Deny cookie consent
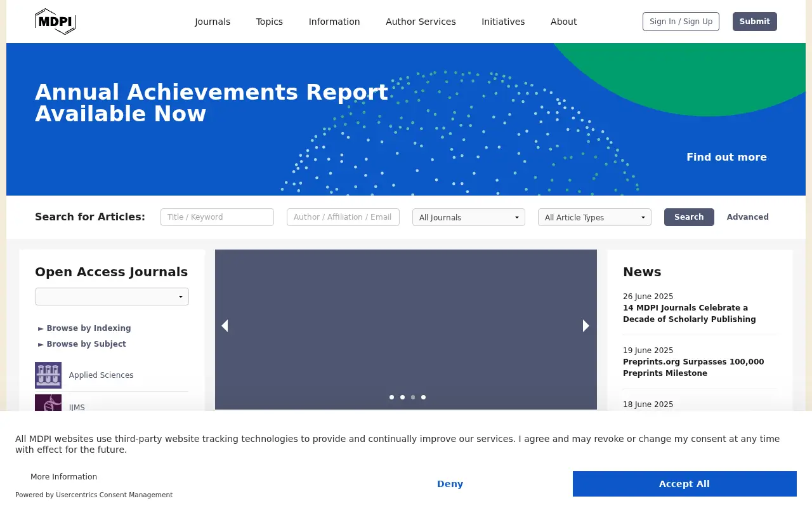The image size is (812, 508). click(450, 484)
